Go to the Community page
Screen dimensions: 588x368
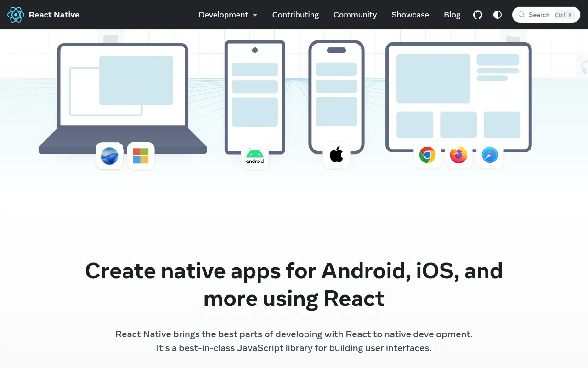(x=355, y=15)
